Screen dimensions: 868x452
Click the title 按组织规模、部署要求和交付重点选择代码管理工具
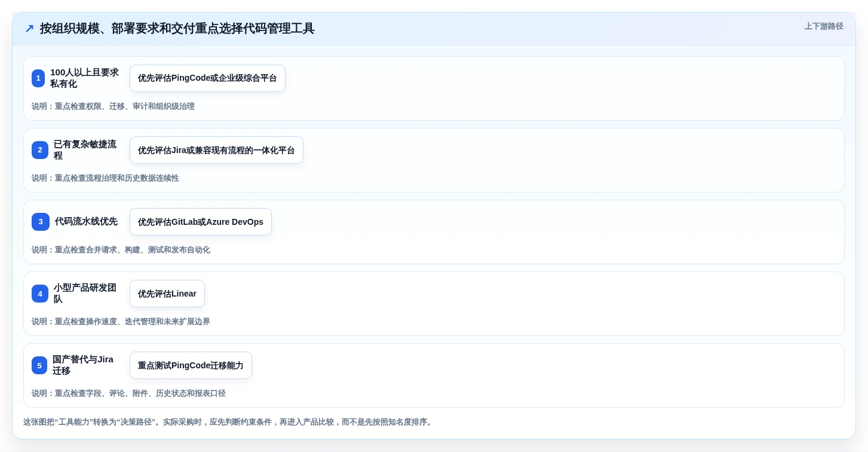pyautogui.click(x=177, y=29)
